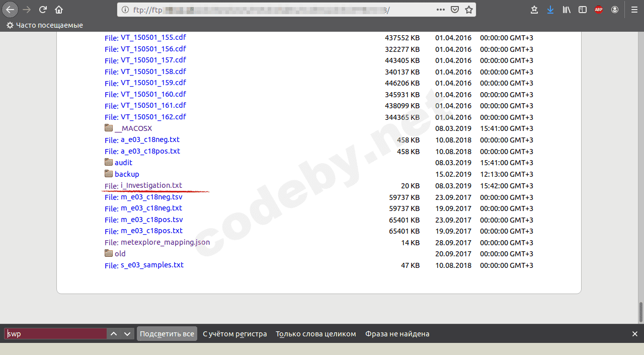Open file i_Investigation.txt
644x355 pixels.
point(151,185)
